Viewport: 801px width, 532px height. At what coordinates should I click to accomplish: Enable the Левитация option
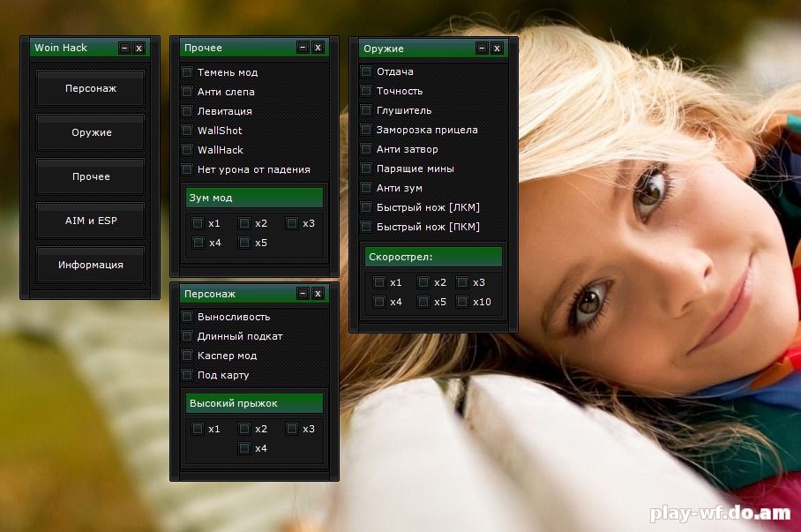188,111
